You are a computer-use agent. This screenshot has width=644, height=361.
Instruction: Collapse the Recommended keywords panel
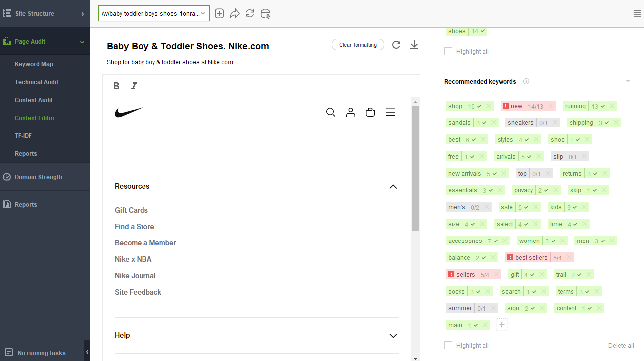pyautogui.click(x=628, y=81)
